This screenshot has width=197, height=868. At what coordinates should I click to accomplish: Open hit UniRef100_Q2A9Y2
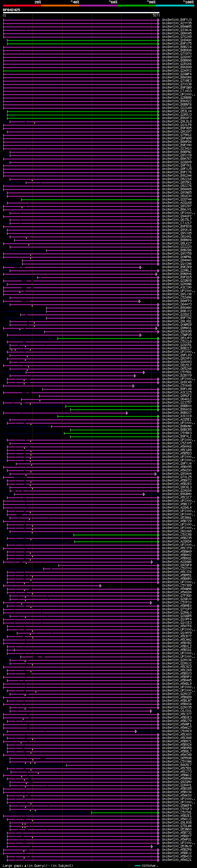tap(177, 71)
